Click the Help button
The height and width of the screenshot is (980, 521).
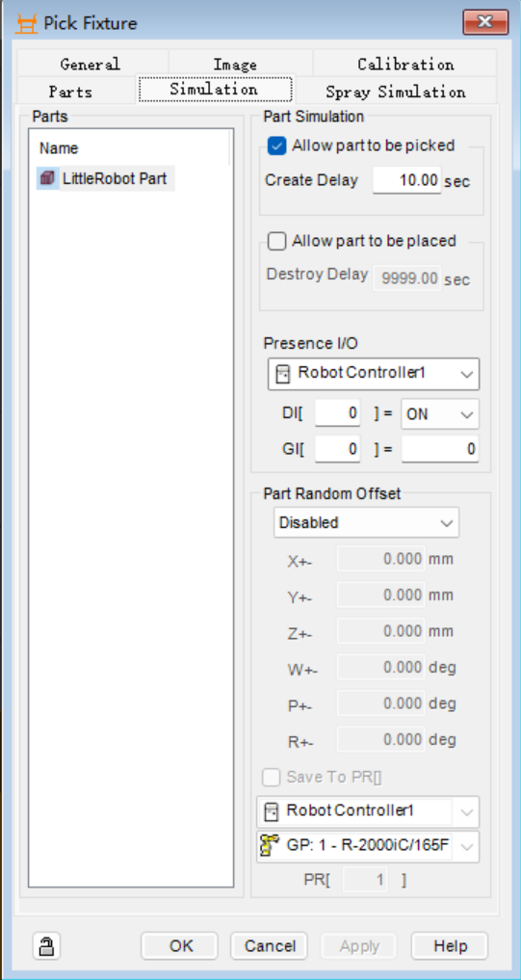point(449,946)
